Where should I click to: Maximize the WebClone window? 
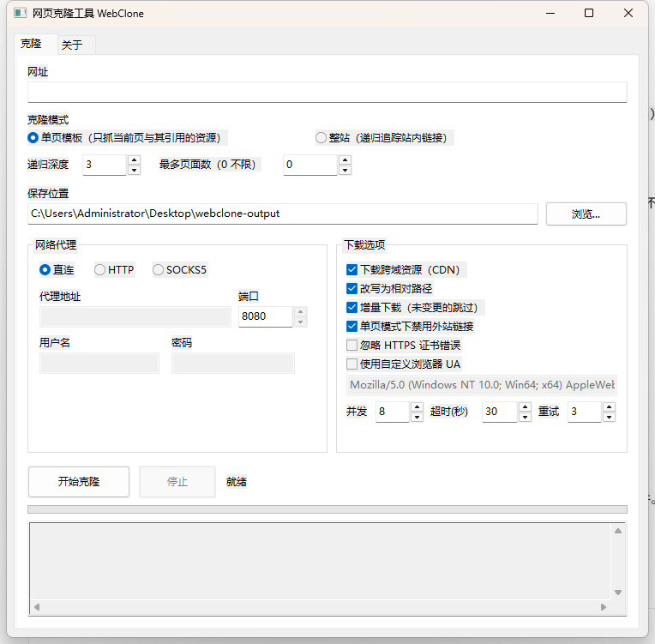(x=589, y=14)
